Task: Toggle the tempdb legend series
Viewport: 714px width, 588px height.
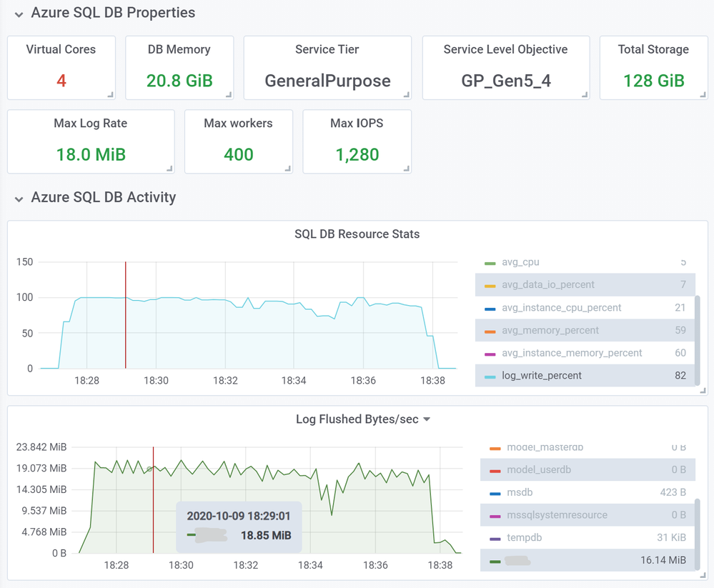Action: [x=524, y=537]
